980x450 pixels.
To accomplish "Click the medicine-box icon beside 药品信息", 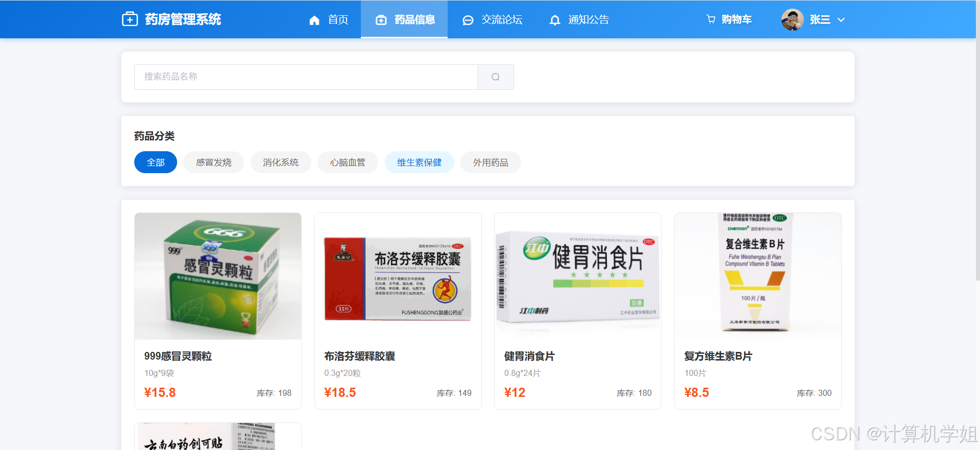I will pyautogui.click(x=381, y=20).
